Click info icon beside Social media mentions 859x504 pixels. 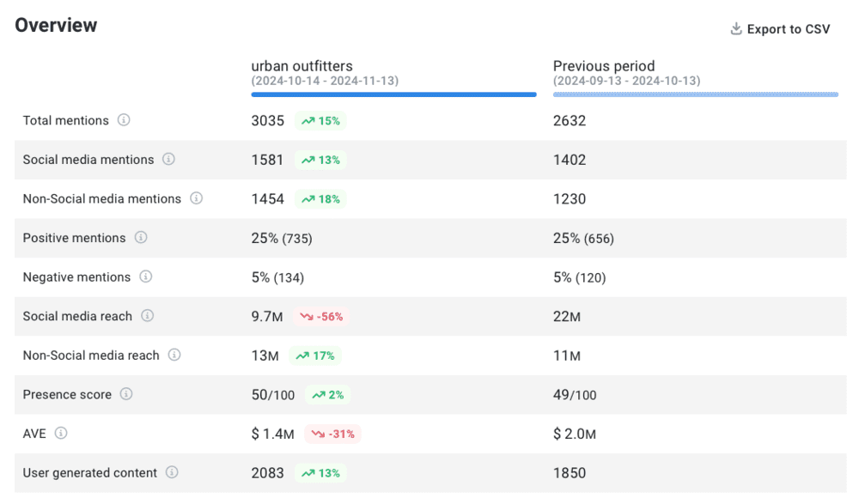[168, 159]
